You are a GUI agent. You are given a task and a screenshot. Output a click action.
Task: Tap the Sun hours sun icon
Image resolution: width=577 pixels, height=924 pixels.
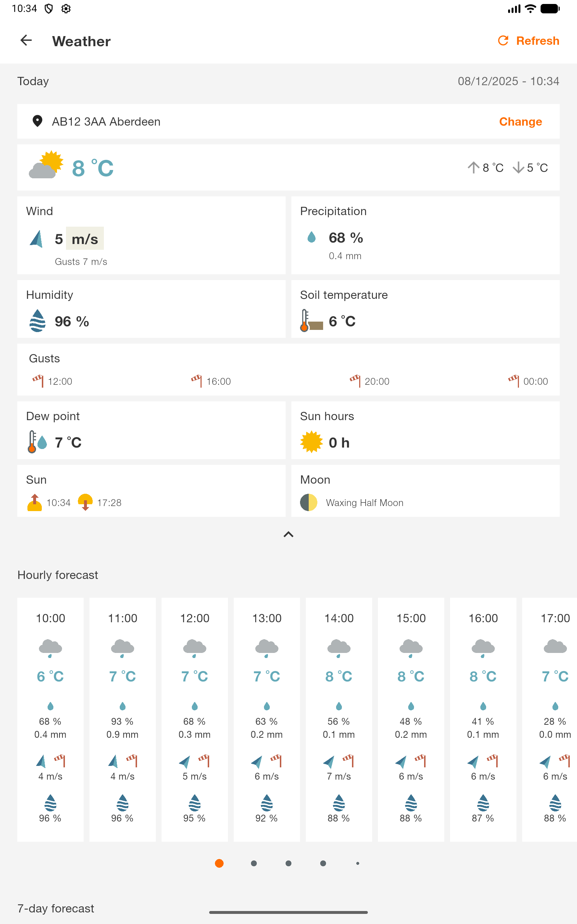[311, 442]
